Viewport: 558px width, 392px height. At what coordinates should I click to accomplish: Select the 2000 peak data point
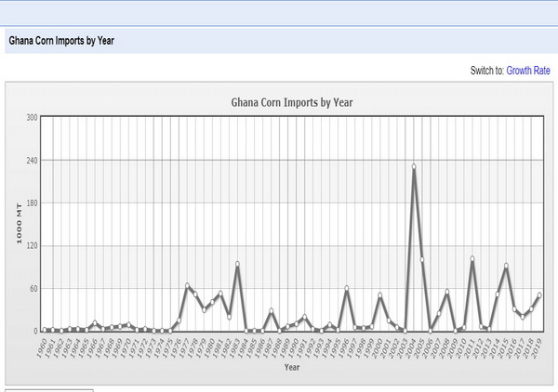(x=379, y=295)
